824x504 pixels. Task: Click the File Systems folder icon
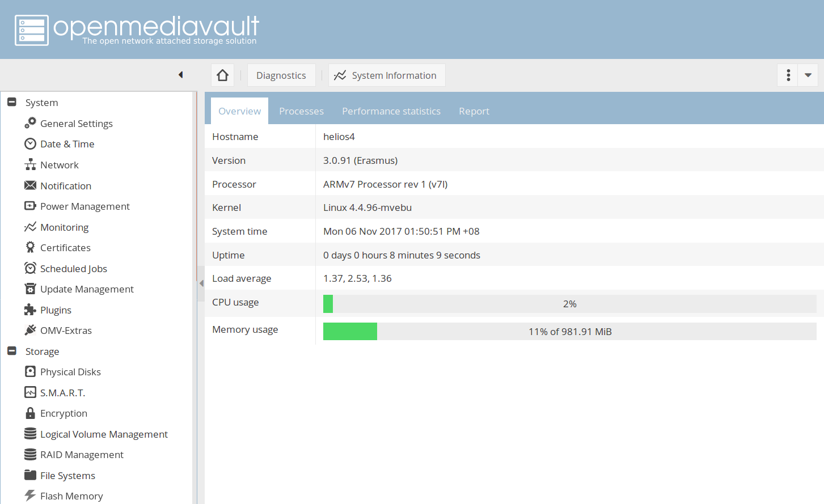[30, 475]
